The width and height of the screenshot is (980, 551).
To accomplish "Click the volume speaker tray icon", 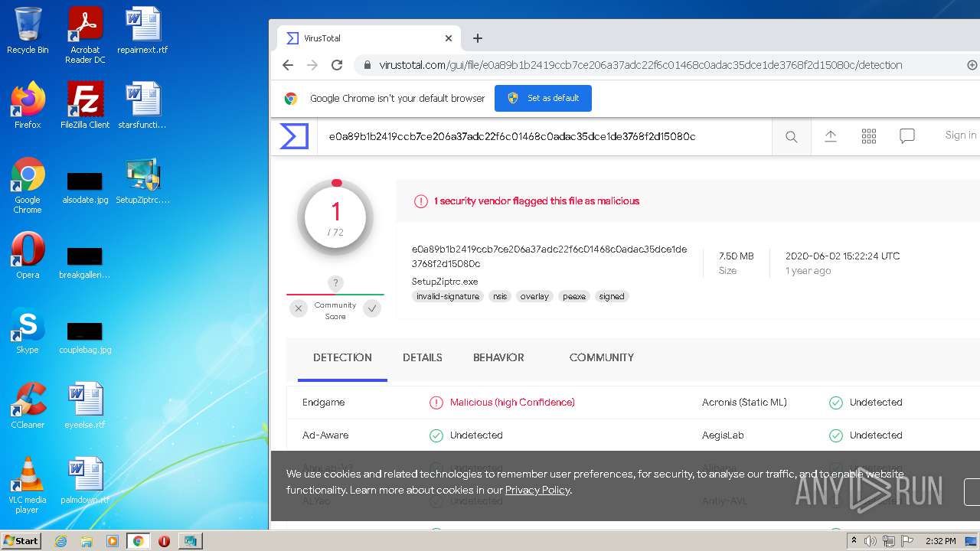I will [x=871, y=541].
